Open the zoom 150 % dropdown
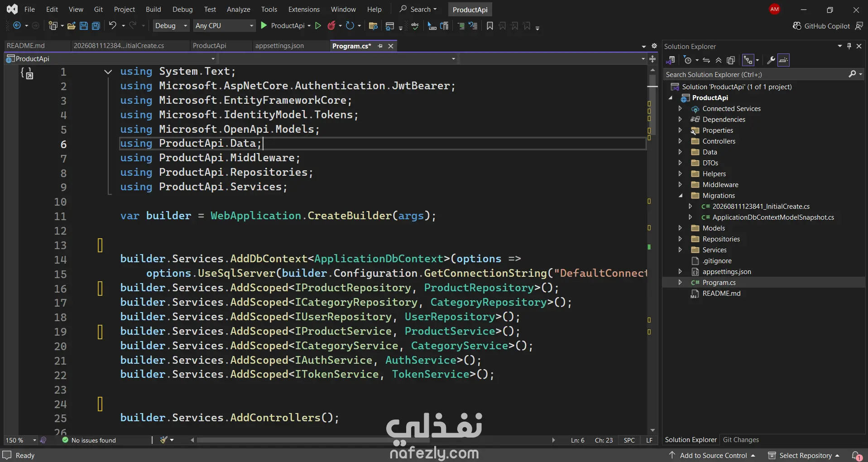This screenshot has height=462, width=868. click(x=21, y=440)
